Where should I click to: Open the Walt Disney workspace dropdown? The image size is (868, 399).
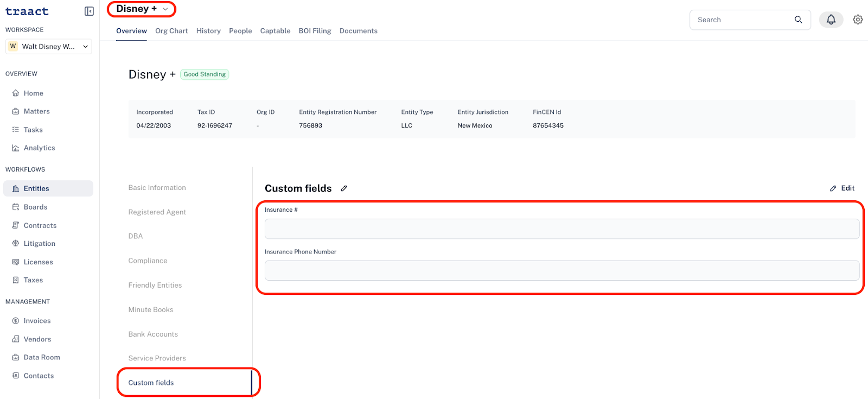[x=49, y=47]
